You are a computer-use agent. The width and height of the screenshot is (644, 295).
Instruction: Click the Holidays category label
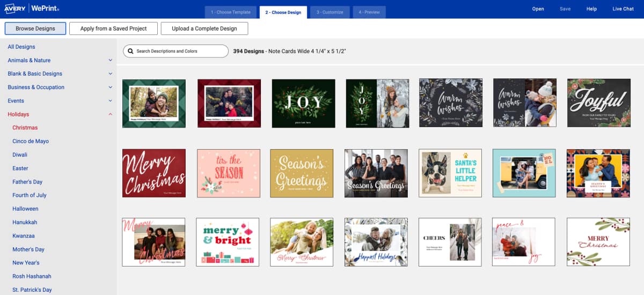click(18, 114)
